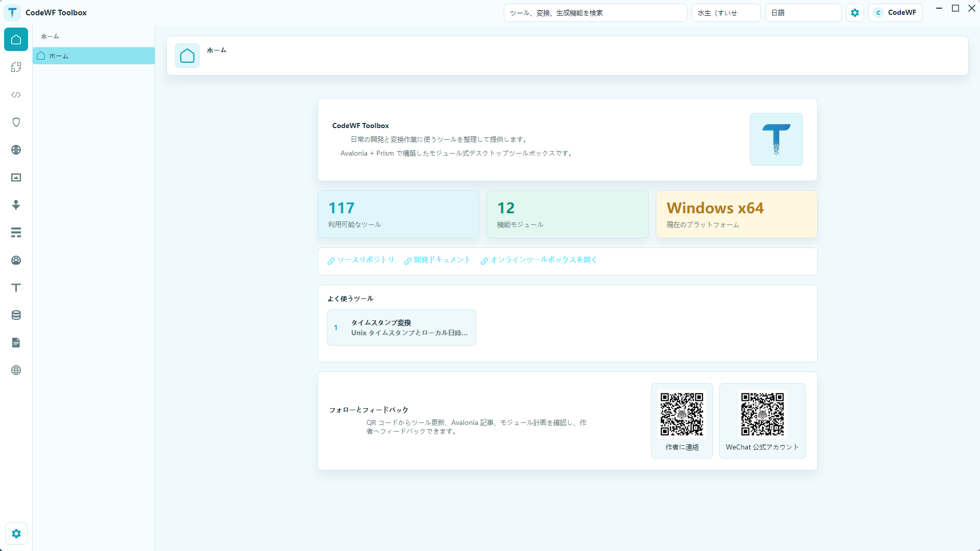
Task: Click the CodeWF Toolbox heading in intro card
Action: coord(360,126)
